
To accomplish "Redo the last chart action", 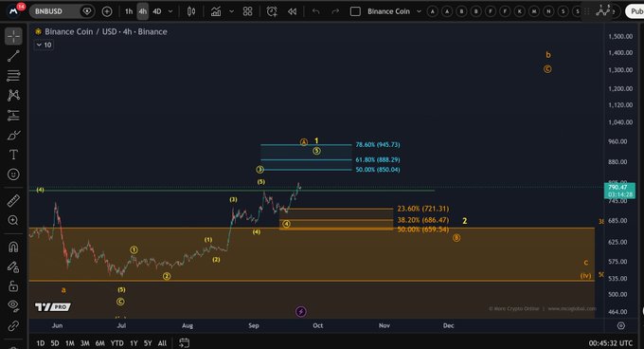I will (335, 11).
